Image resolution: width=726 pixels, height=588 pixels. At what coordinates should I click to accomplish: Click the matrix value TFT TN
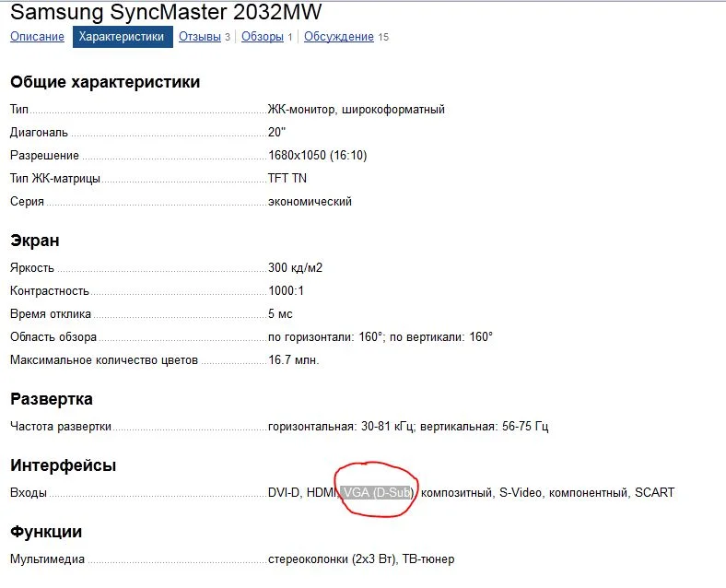(287, 178)
